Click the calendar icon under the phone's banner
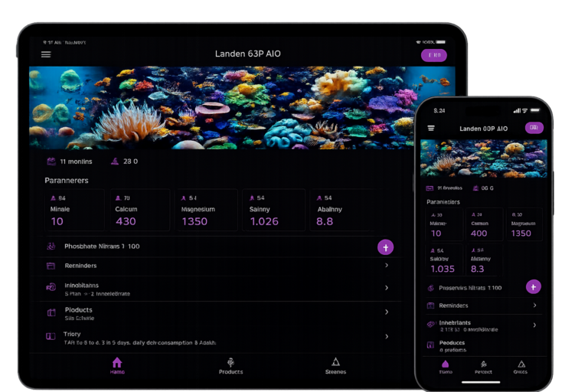588x392 pixels. coord(430,188)
